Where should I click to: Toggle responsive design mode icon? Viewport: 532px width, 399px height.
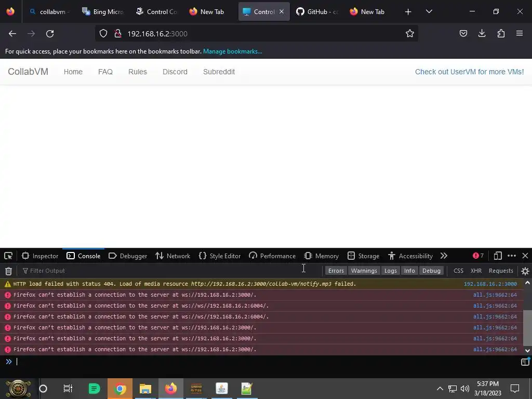click(x=498, y=256)
